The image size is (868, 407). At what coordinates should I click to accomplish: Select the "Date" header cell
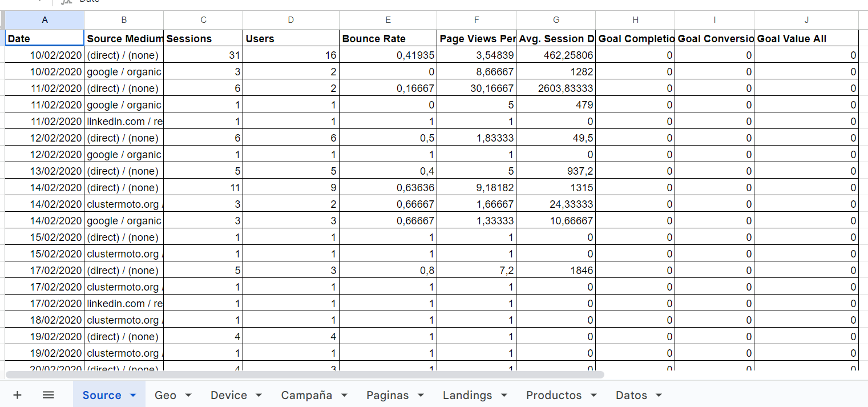(45, 38)
